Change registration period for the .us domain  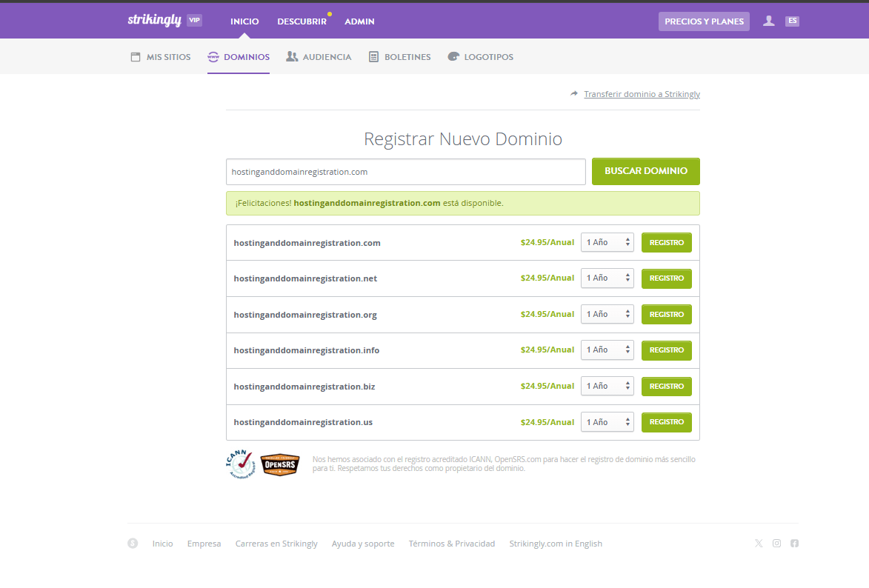[607, 421]
